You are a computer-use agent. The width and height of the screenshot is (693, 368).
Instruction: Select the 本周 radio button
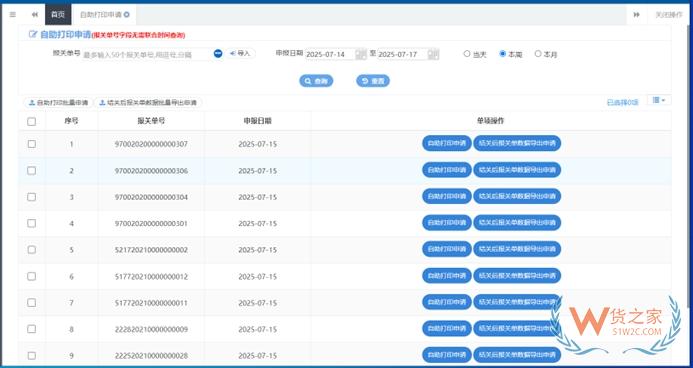[503, 54]
